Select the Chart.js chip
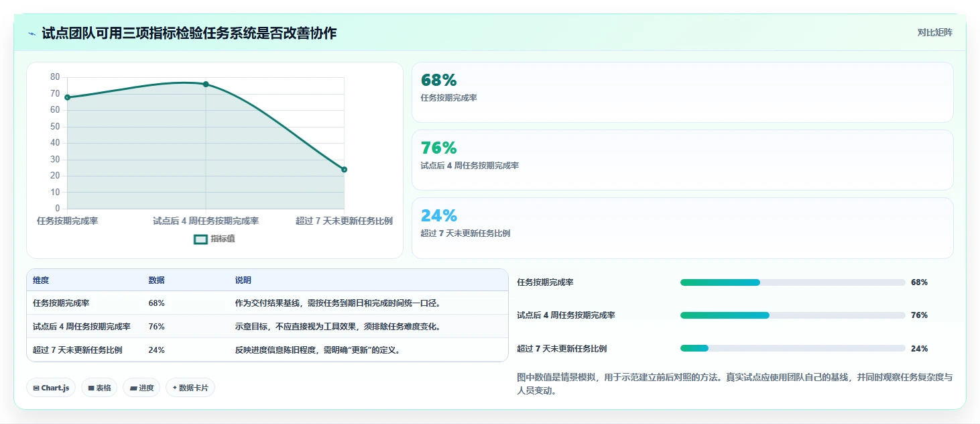980x424 pixels. pos(51,388)
